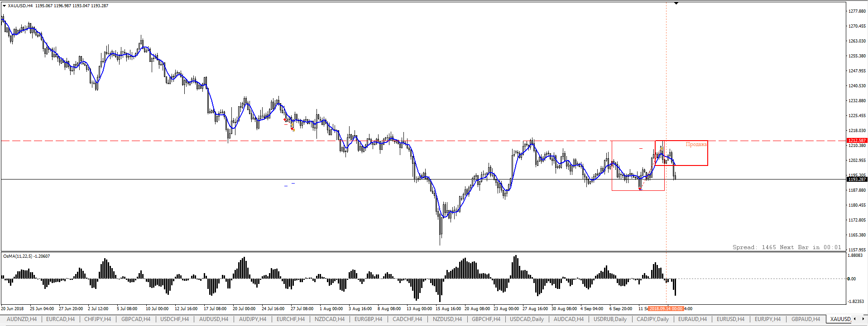Viewport: 868px width, 326px height.
Task: Go to the EURUSD,H4 tab
Action: (730, 319)
